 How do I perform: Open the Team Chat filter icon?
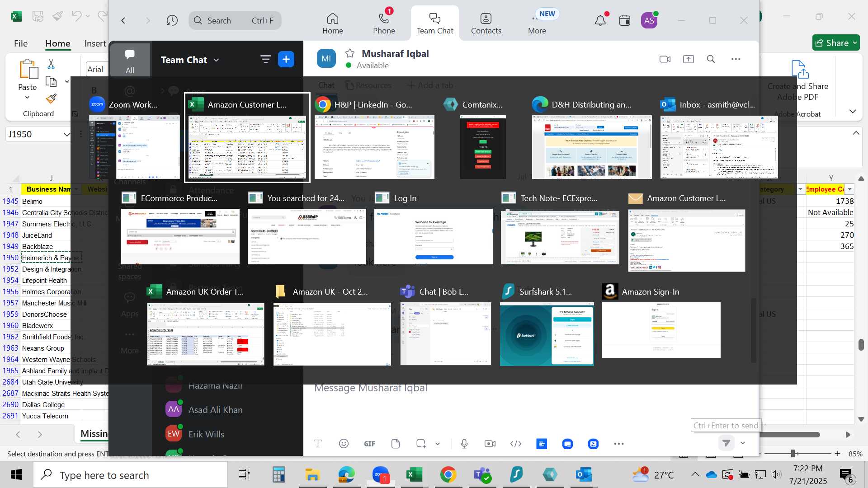tap(265, 59)
